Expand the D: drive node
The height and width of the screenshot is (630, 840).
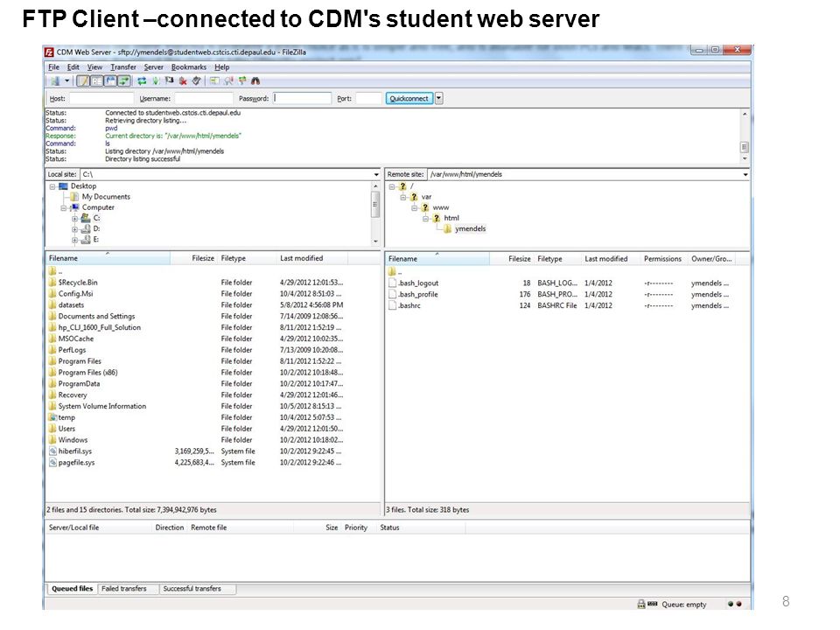coord(75,229)
